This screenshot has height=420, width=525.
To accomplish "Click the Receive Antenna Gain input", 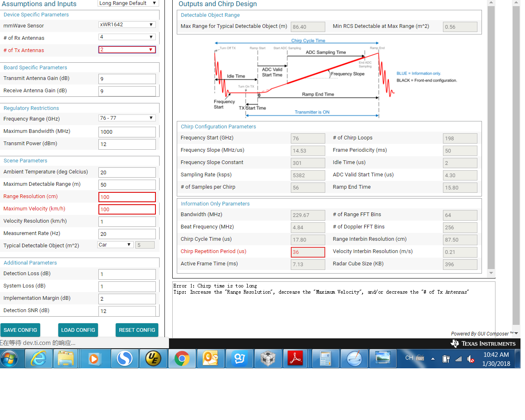I will click(x=127, y=91).
